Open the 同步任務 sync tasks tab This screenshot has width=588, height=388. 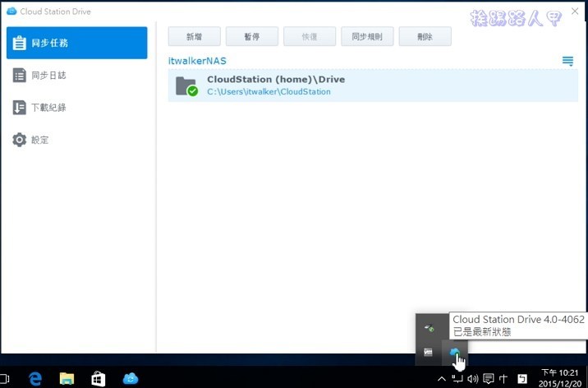click(x=76, y=43)
